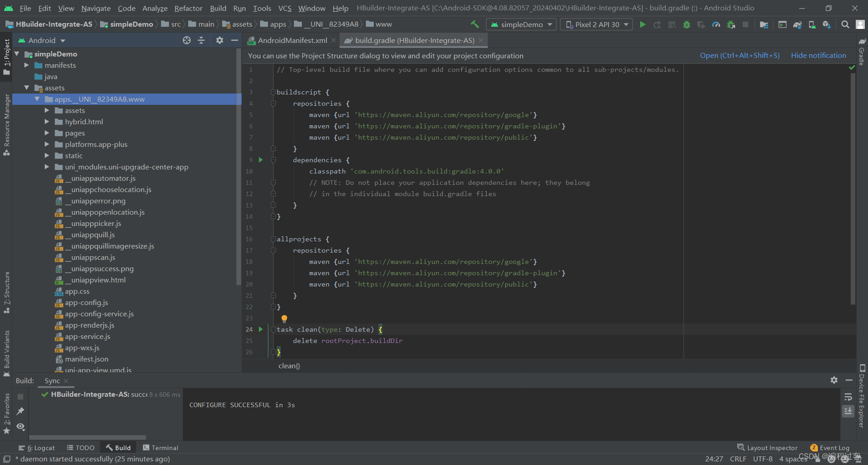Click the CRLF line separator in status bar

pos(738,459)
